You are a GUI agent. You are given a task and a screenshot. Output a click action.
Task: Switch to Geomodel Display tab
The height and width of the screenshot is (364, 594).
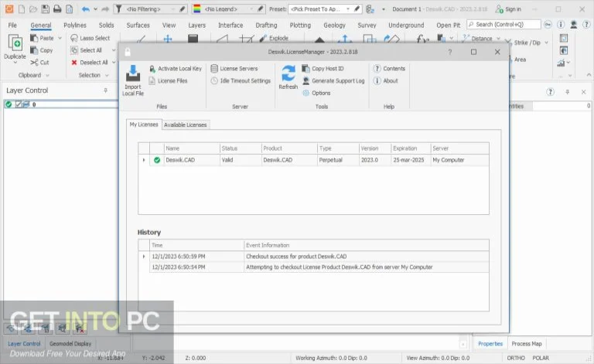70,344
